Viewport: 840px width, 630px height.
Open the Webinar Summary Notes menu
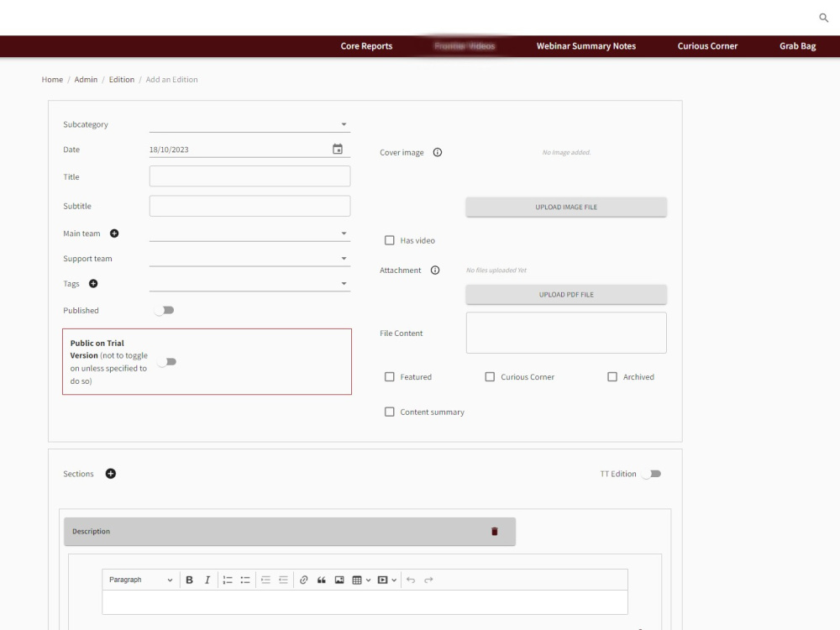[x=586, y=46]
